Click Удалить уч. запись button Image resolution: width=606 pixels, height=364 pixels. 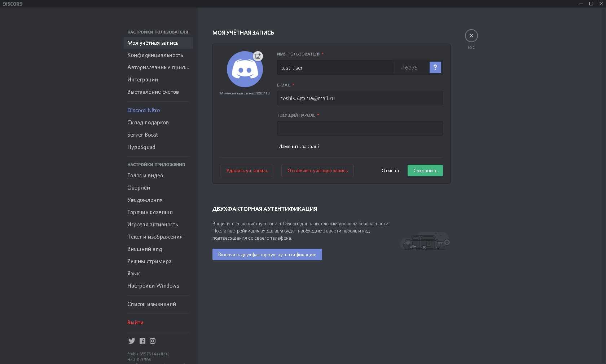click(x=247, y=170)
